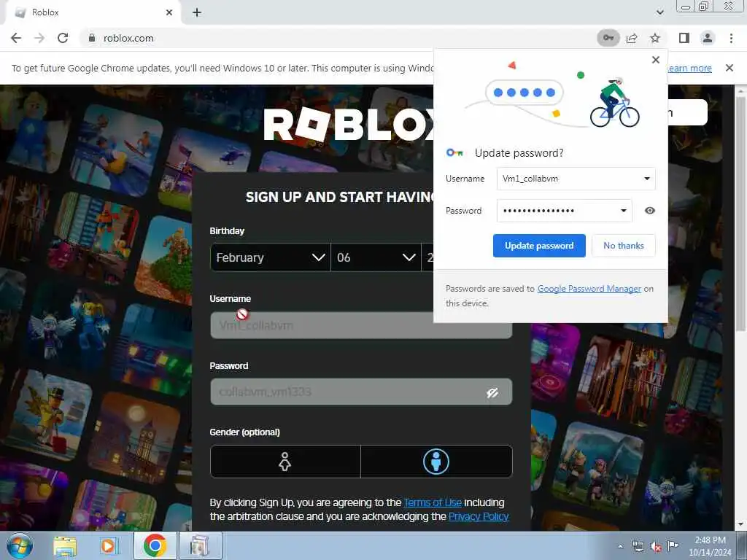The height and width of the screenshot is (560, 747).
Task: Select the male gender option
Action: (436, 462)
